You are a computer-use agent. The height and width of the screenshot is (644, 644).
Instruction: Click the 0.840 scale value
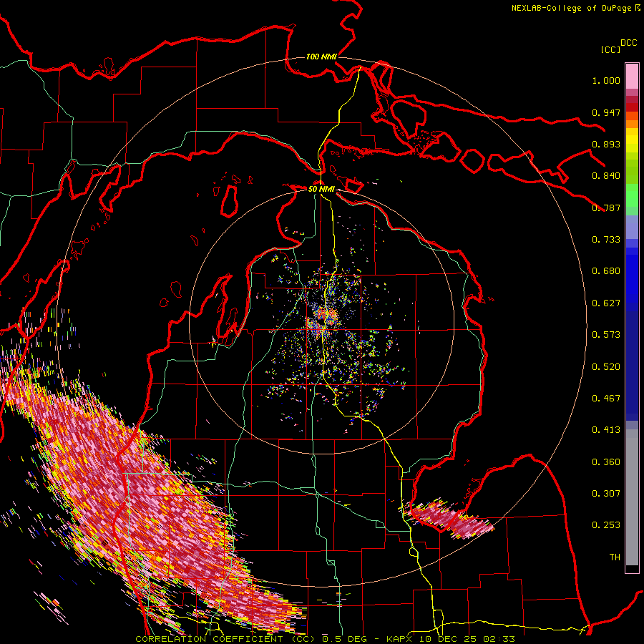pos(606,176)
